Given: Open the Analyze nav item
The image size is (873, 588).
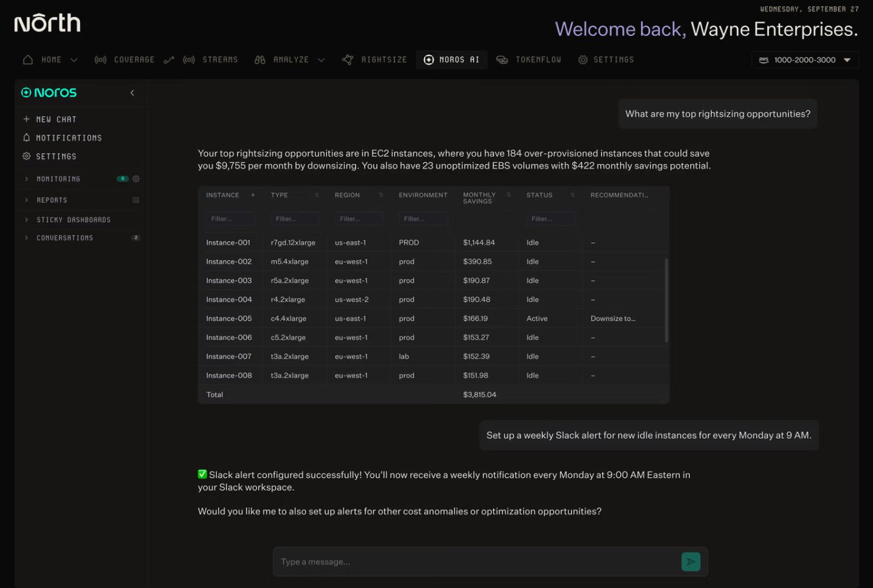Looking at the screenshot, I should click(x=291, y=59).
